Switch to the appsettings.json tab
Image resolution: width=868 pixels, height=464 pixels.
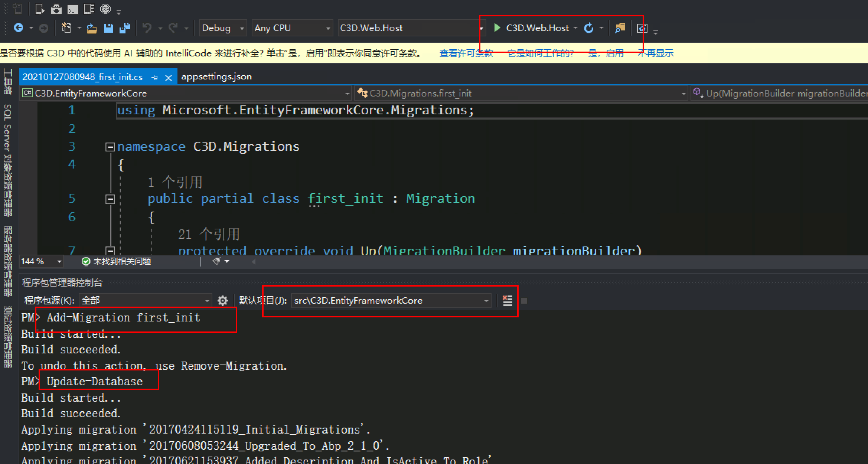pyautogui.click(x=216, y=76)
